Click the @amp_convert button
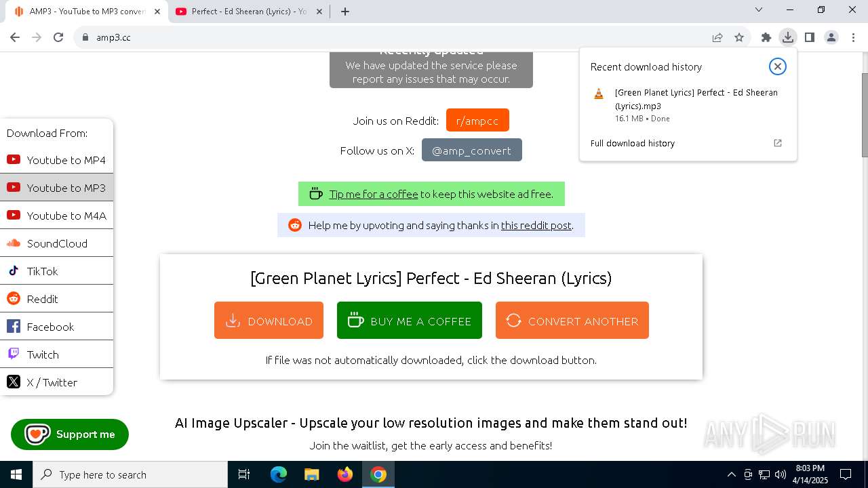 [x=471, y=150]
